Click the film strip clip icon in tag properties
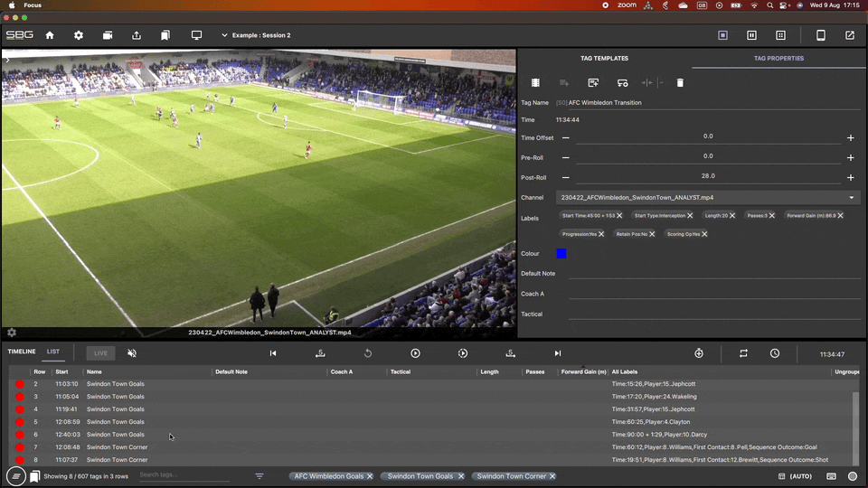The height and width of the screenshot is (488, 868). click(x=535, y=83)
